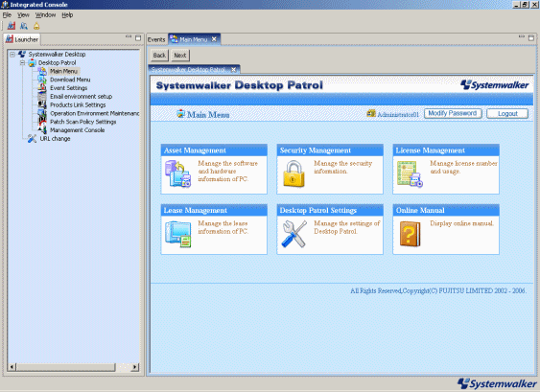
Task: Open the Security Management heading link
Action: point(316,150)
